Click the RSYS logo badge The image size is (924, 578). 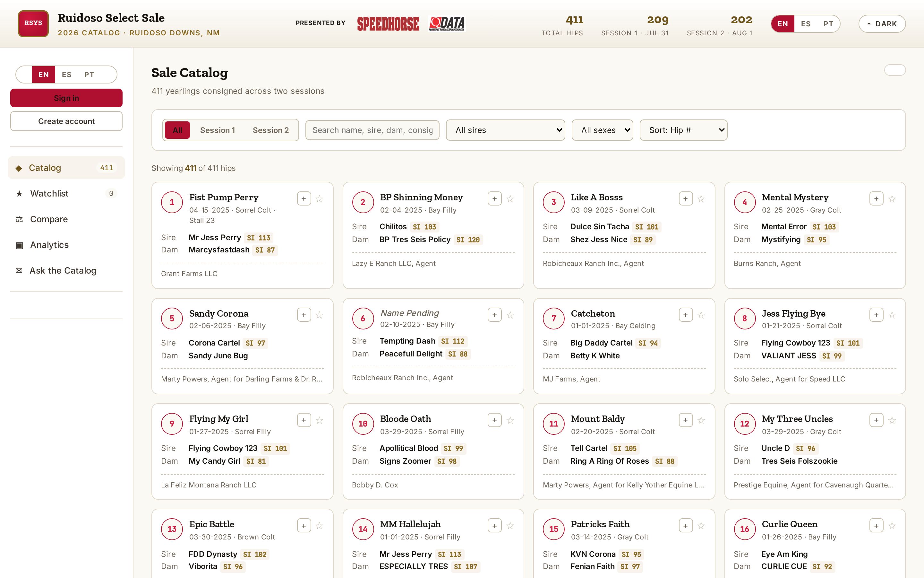click(33, 23)
